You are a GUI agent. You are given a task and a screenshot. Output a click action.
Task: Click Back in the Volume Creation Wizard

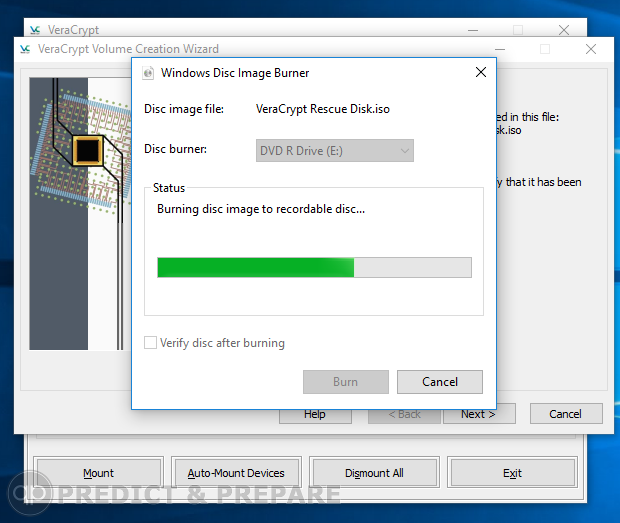[x=404, y=416]
